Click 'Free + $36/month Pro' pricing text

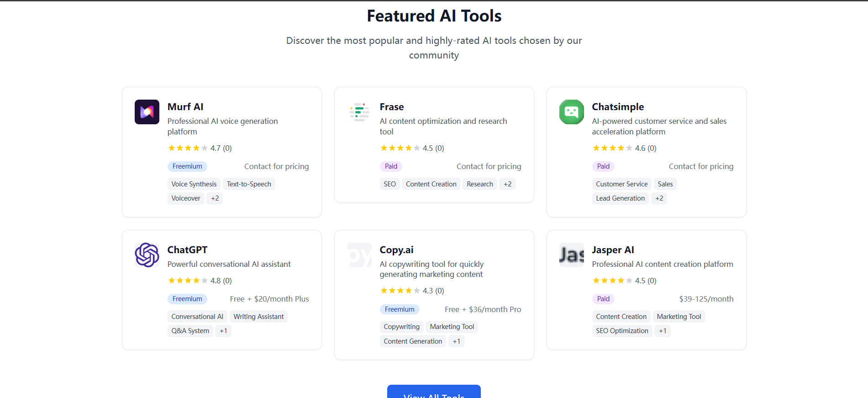[483, 309]
